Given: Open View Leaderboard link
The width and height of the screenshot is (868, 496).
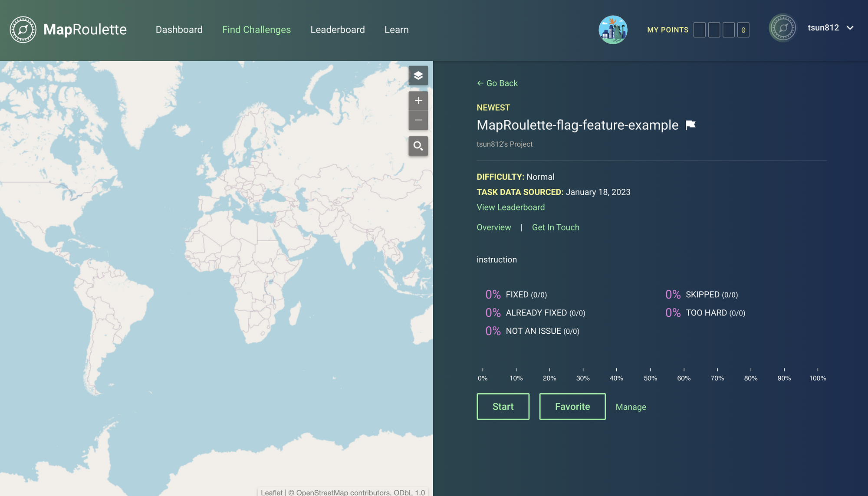Looking at the screenshot, I should pos(510,207).
